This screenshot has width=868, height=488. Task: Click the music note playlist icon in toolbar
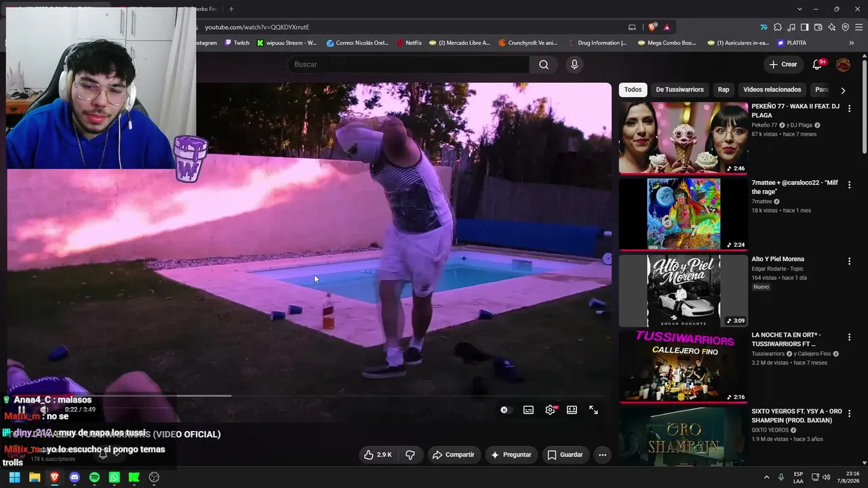click(x=791, y=27)
